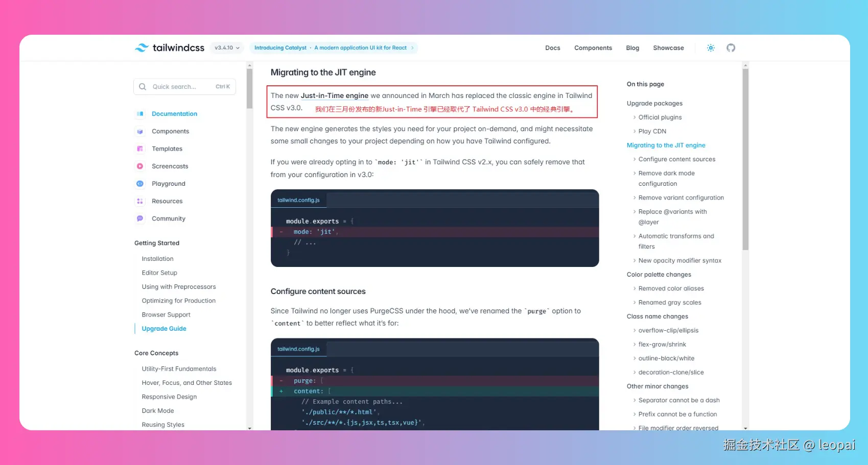Screen dimensions: 868x465
Task: Open the Responsive Design page
Action: (169, 397)
